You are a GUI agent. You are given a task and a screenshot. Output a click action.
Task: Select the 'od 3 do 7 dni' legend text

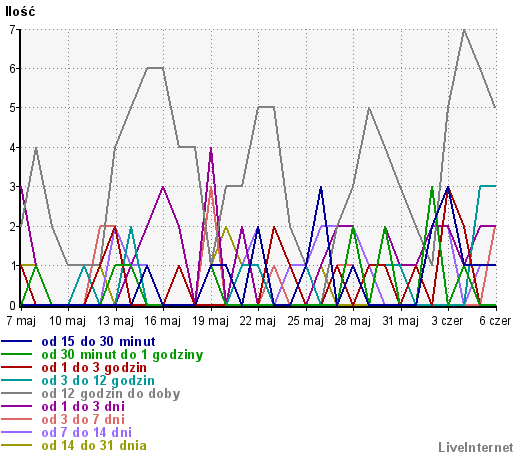coord(83,420)
